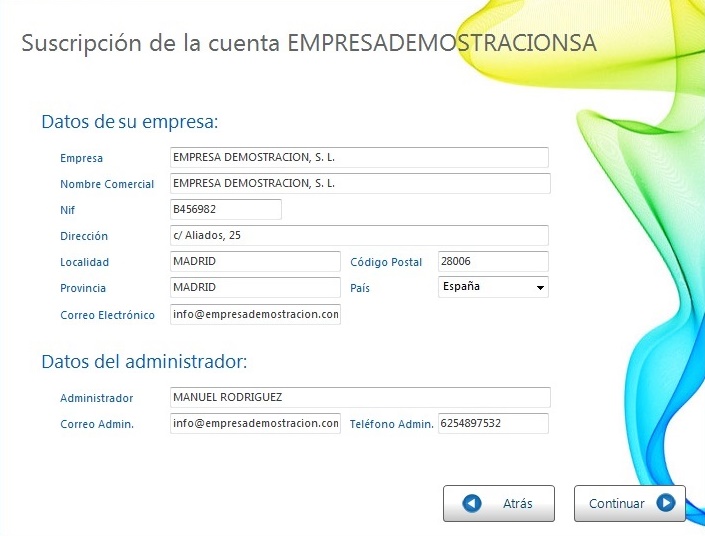Image resolution: width=705 pixels, height=536 pixels.
Task: Click the 'Datos de su empresa:' heading
Action: tap(129, 122)
